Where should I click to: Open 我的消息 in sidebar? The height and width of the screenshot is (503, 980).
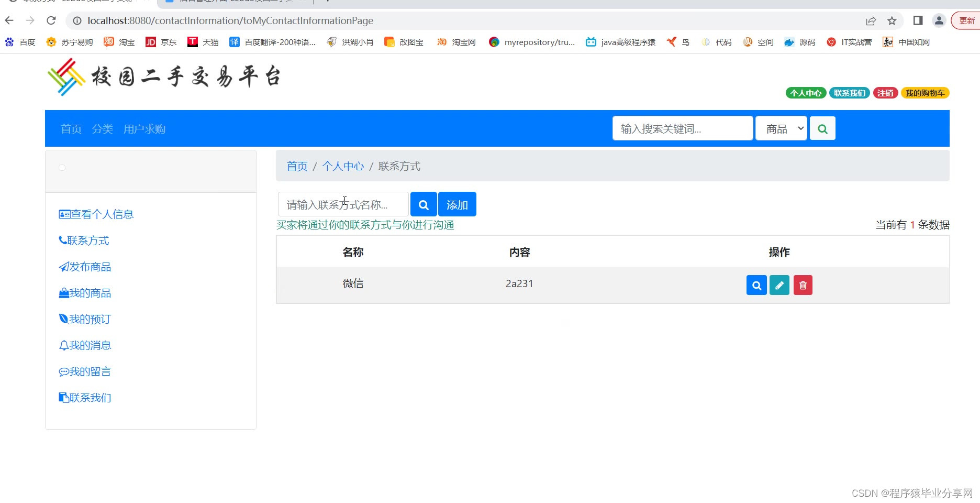85,345
